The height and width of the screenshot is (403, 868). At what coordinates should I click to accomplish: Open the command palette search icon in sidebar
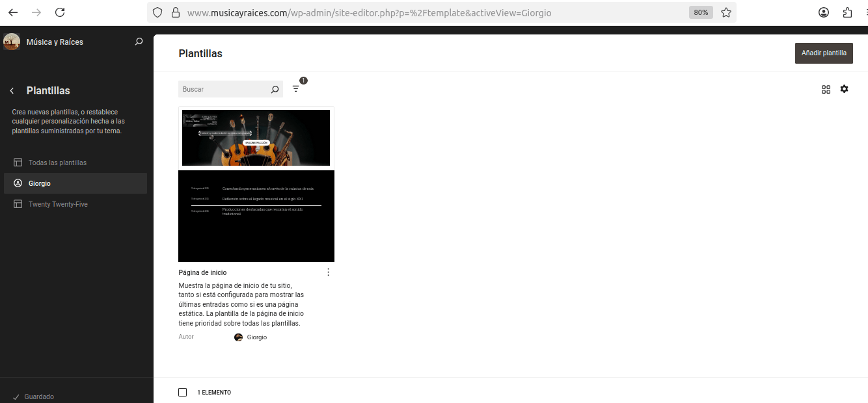pos(139,42)
